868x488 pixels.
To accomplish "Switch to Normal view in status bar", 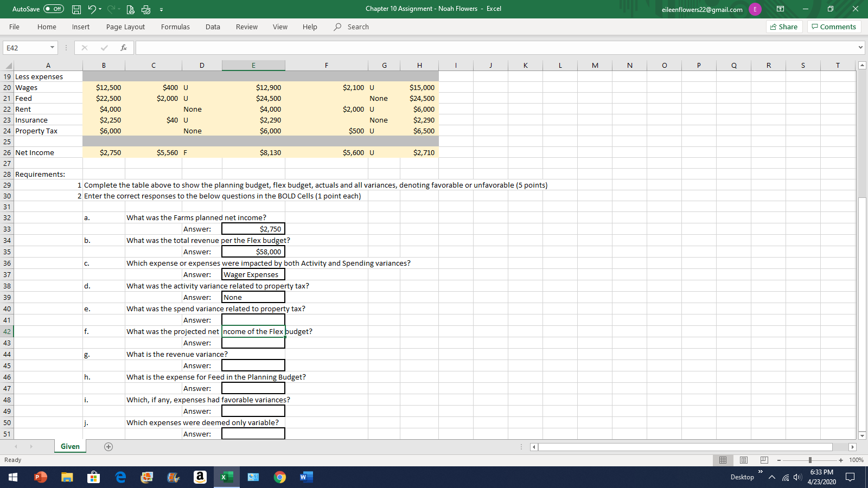I will tap(723, 460).
